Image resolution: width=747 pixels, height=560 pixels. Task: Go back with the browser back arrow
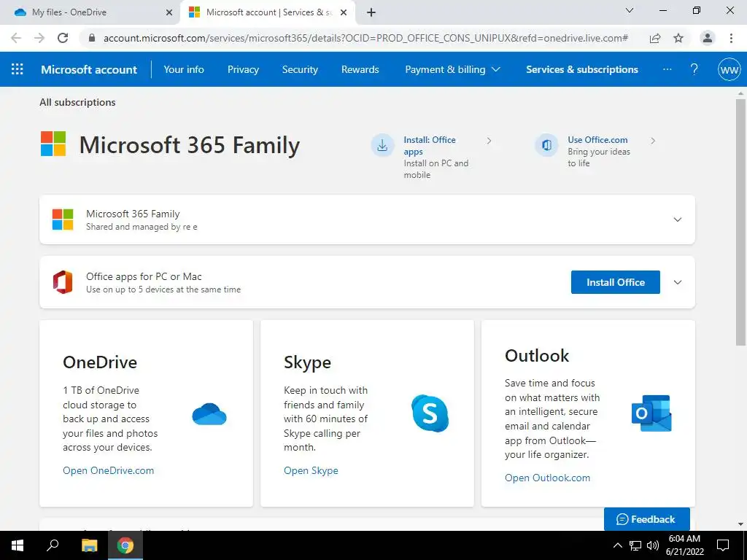[16, 38]
